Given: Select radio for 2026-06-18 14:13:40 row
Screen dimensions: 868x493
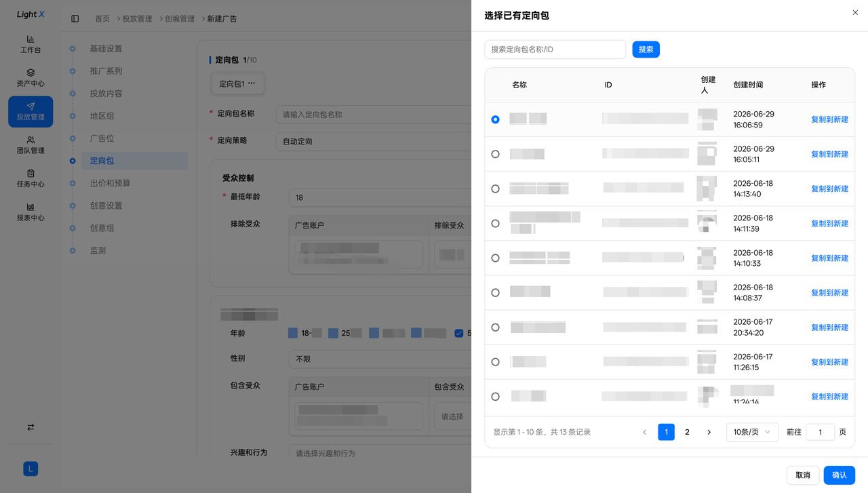Looking at the screenshot, I should (x=495, y=189).
